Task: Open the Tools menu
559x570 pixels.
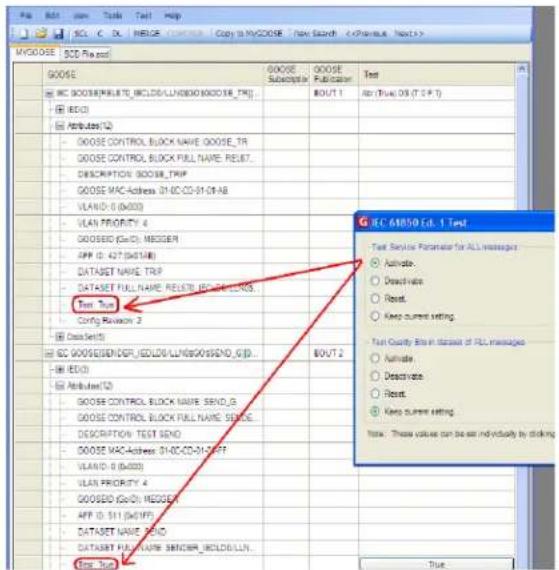Action: tap(112, 16)
